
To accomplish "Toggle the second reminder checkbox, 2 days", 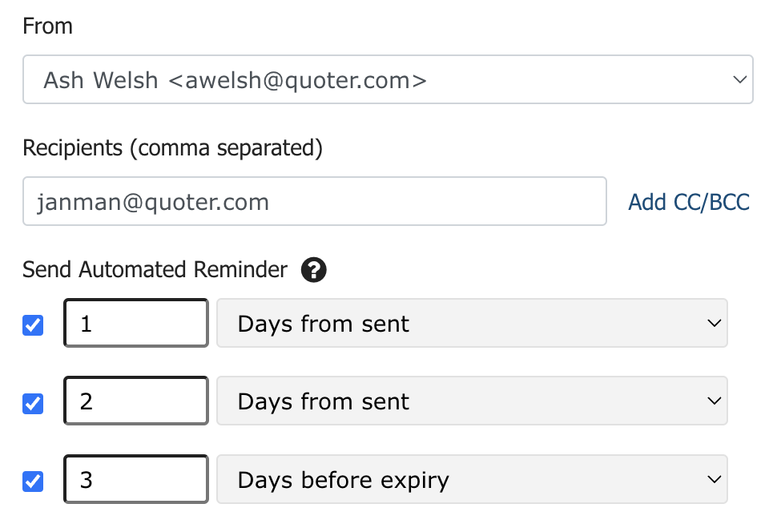I will pyautogui.click(x=33, y=403).
